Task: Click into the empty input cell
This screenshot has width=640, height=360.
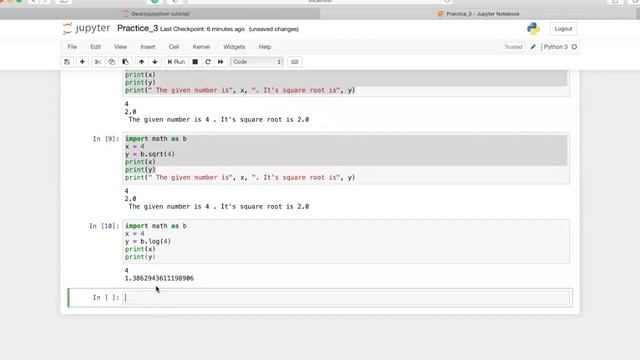Action: click(x=346, y=298)
